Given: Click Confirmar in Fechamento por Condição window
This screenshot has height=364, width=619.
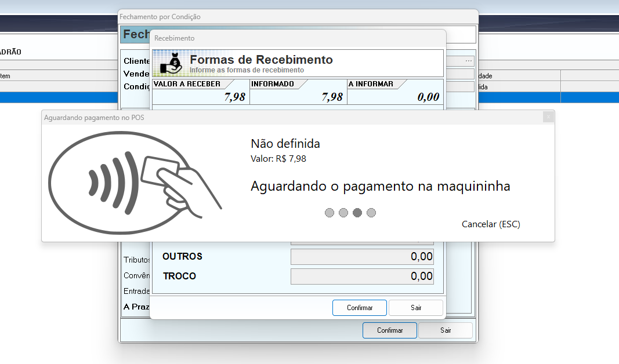Looking at the screenshot, I should (390, 330).
